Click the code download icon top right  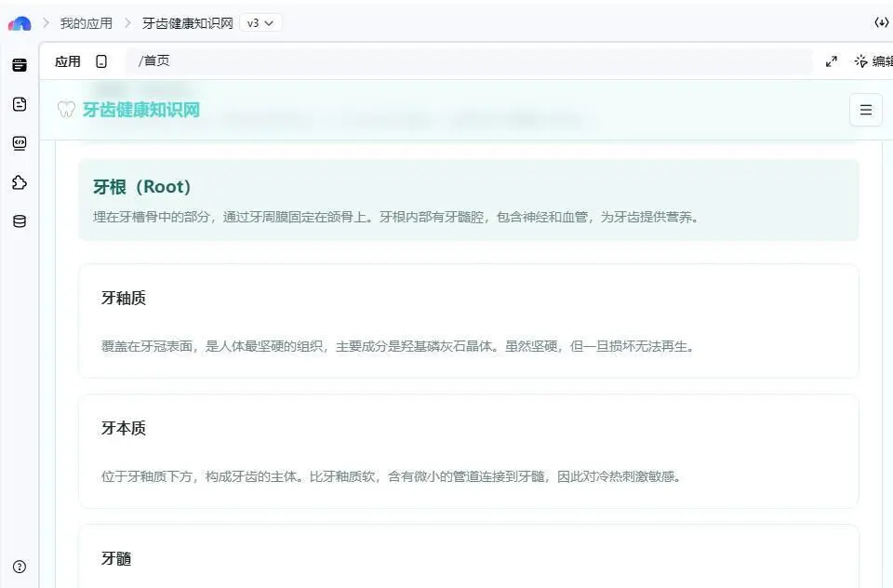click(x=882, y=22)
